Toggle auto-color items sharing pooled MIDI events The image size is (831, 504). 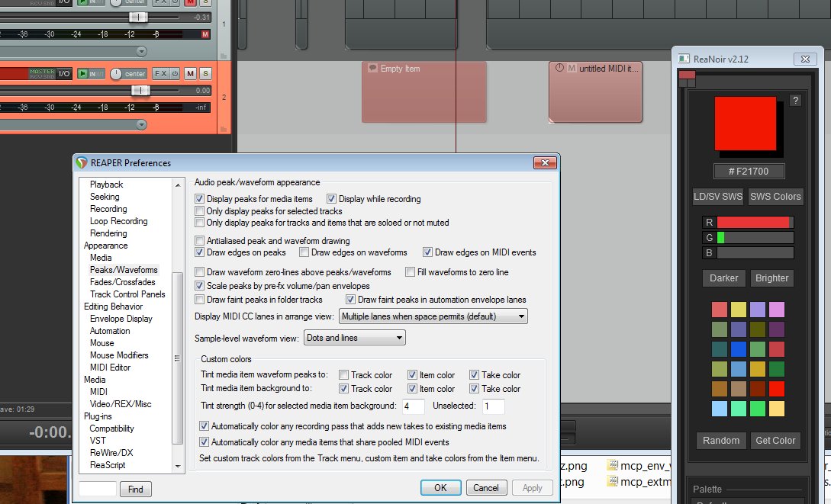[204, 441]
